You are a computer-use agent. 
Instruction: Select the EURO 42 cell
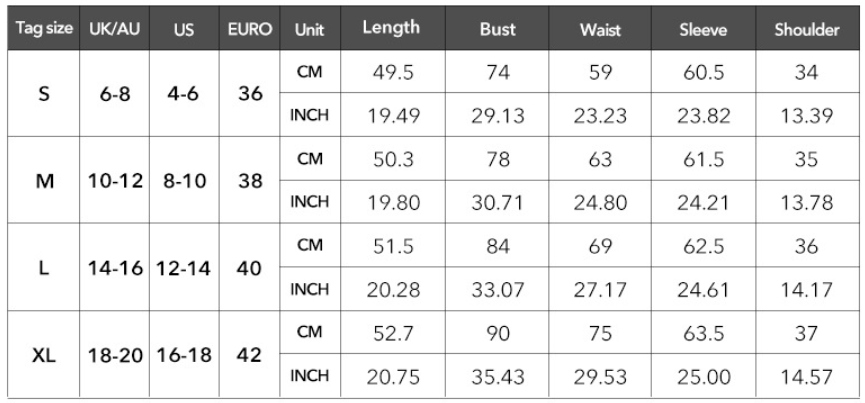click(249, 355)
